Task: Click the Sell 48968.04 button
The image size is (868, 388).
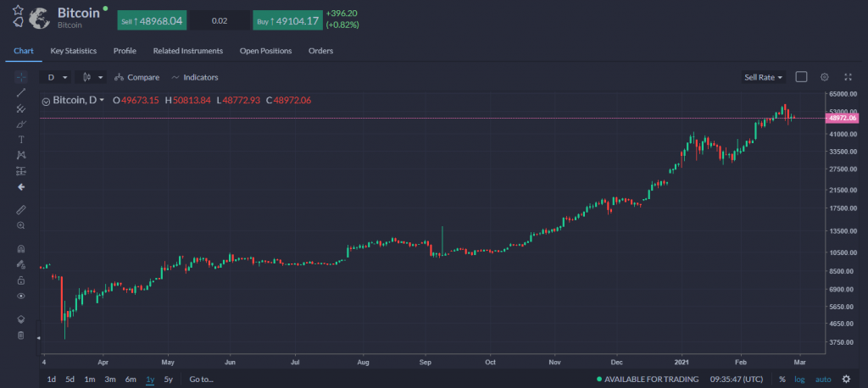Action: click(152, 21)
